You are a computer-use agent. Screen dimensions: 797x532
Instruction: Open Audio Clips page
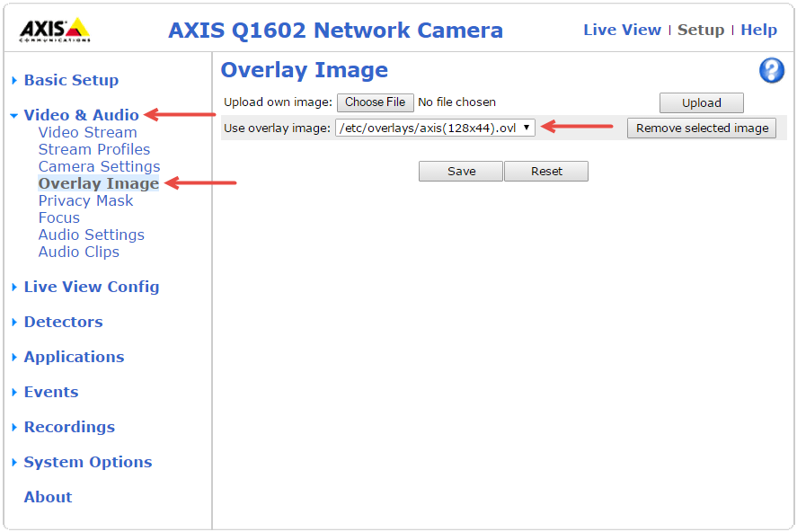click(79, 252)
